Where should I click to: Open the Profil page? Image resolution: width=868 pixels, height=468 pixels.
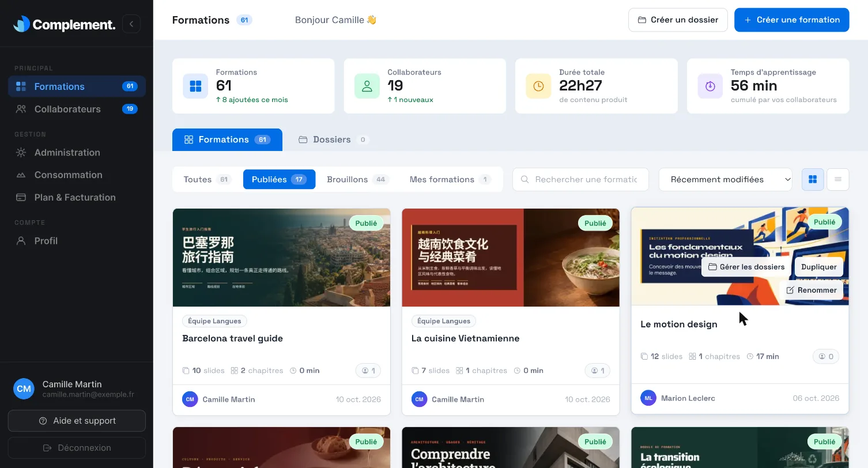[x=77, y=241]
